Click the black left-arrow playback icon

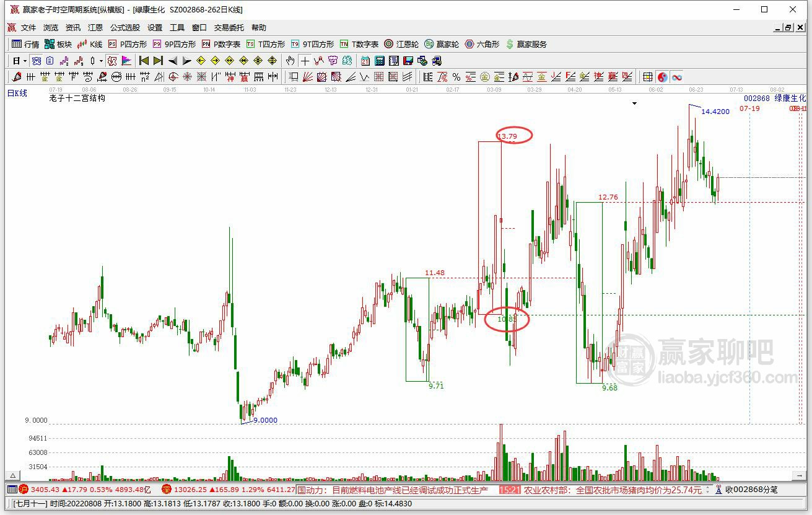173,61
